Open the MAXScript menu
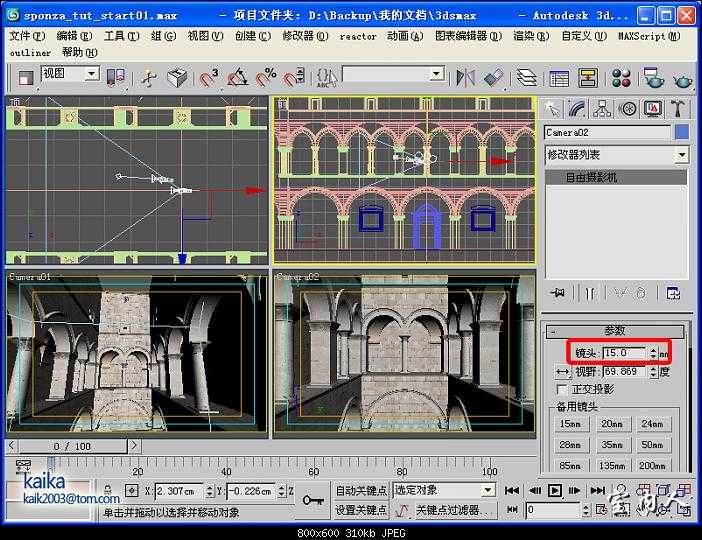The height and width of the screenshot is (540, 702). 649,36
